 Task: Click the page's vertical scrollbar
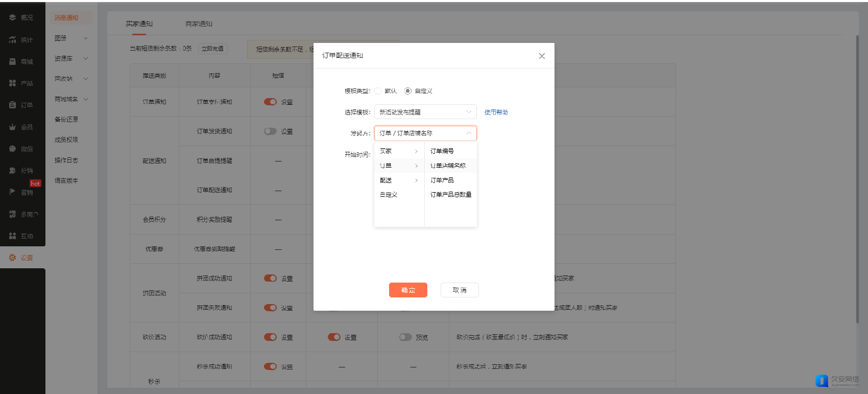857,179
